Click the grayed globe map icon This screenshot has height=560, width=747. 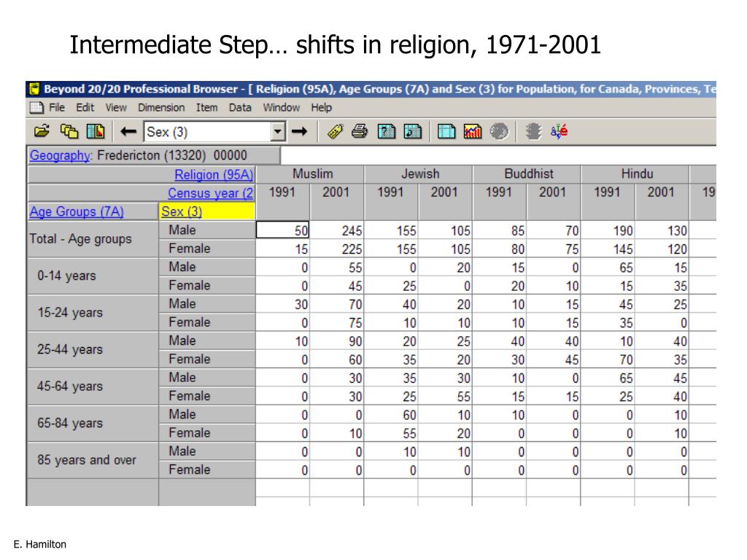(x=499, y=131)
